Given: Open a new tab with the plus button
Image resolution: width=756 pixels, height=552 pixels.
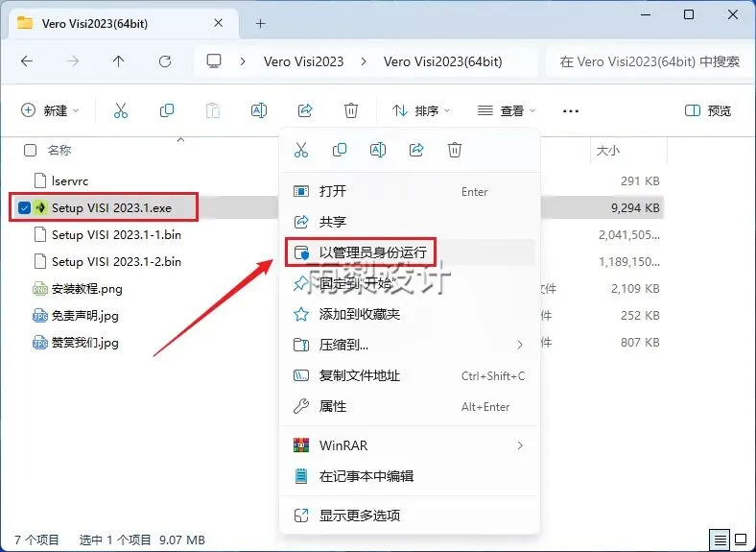Looking at the screenshot, I should tap(261, 23).
